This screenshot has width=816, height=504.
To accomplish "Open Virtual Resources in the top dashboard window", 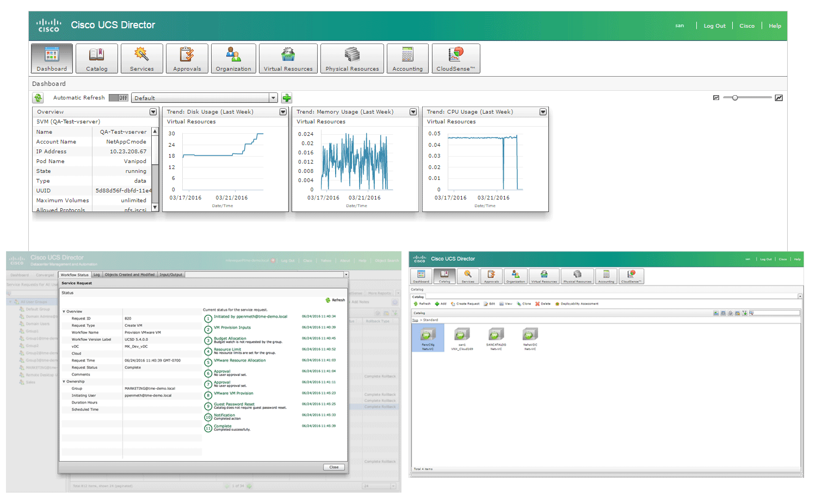I will point(288,58).
